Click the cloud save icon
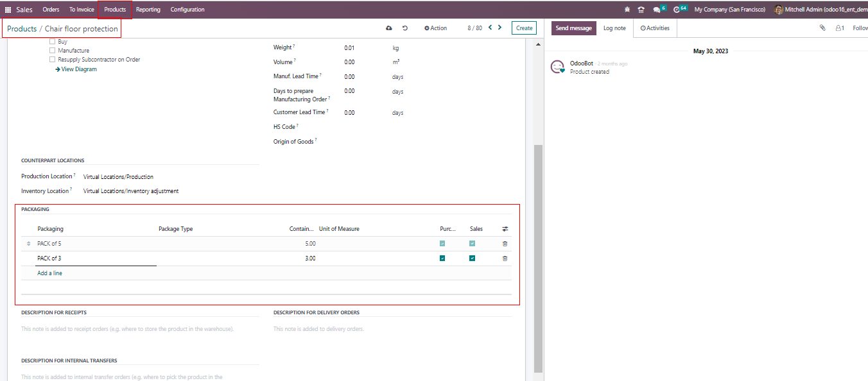868x381 pixels. [x=388, y=28]
